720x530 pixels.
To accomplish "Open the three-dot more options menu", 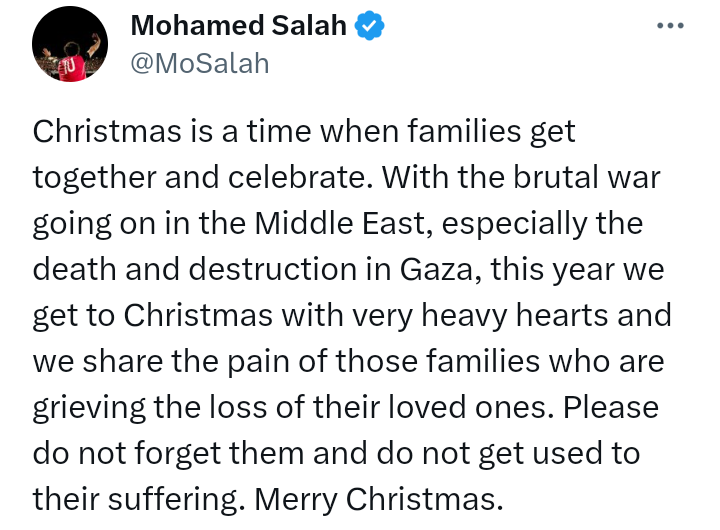I will (670, 26).
